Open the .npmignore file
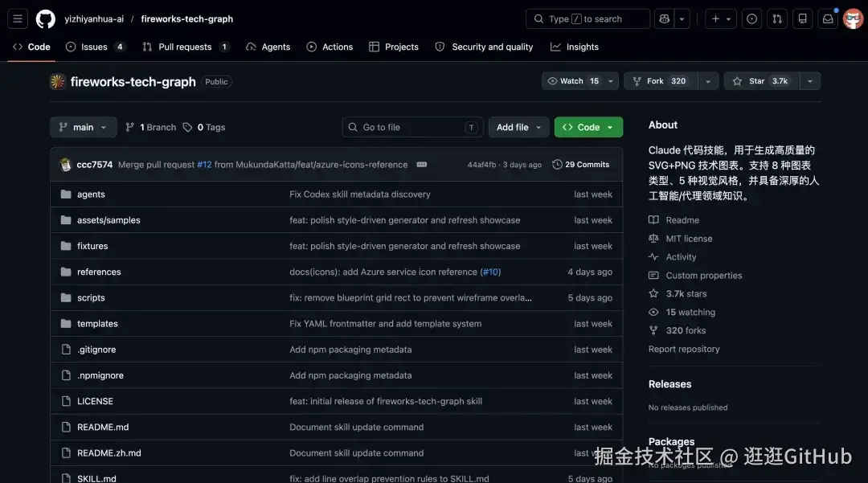The width and height of the screenshot is (868, 483). tap(100, 375)
